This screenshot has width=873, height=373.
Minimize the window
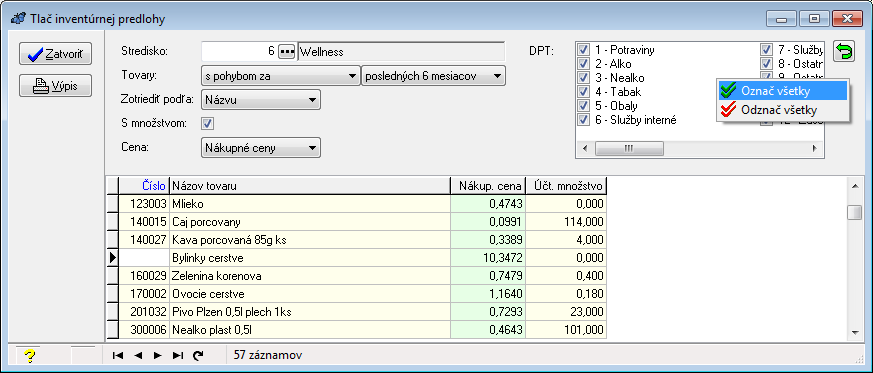coord(782,18)
